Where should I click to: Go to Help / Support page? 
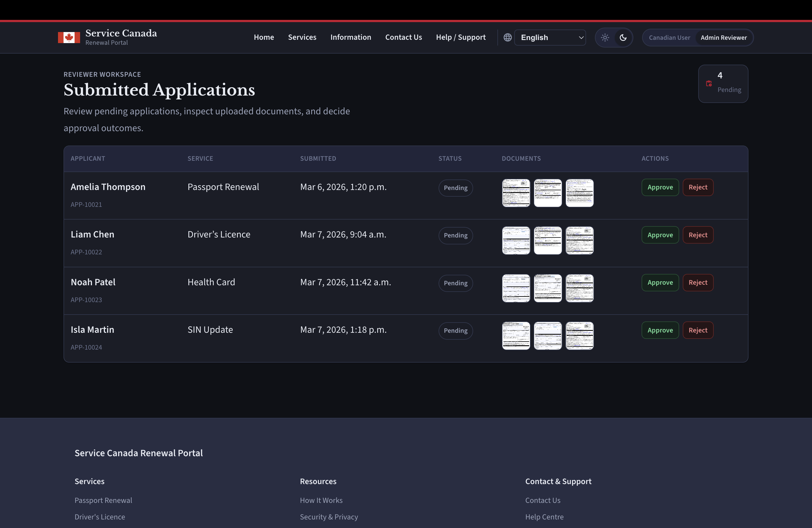(x=461, y=37)
